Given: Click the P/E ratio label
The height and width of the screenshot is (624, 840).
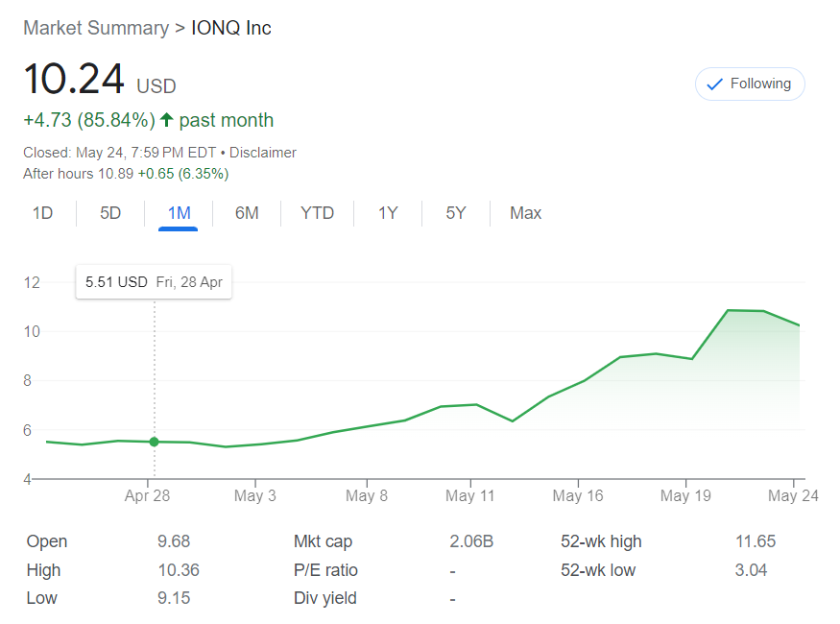Looking at the screenshot, I should (325, 570).
